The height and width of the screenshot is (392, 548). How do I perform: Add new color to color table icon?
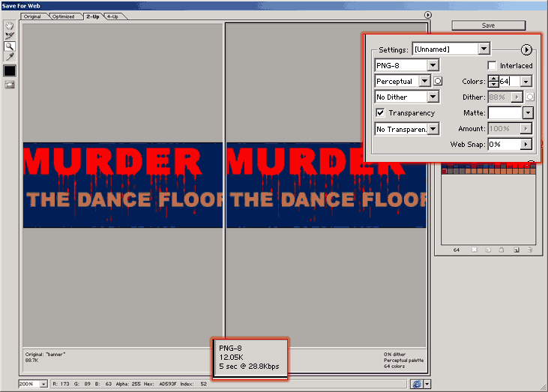(517, 250)
